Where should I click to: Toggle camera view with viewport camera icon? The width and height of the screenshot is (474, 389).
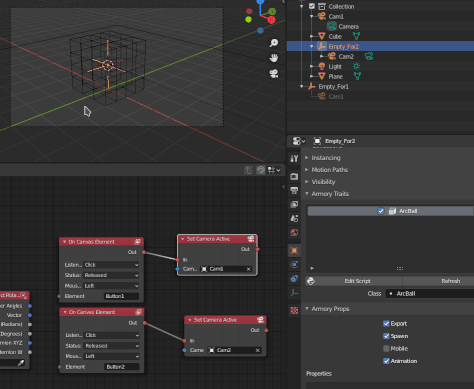(x=274, y=73)
